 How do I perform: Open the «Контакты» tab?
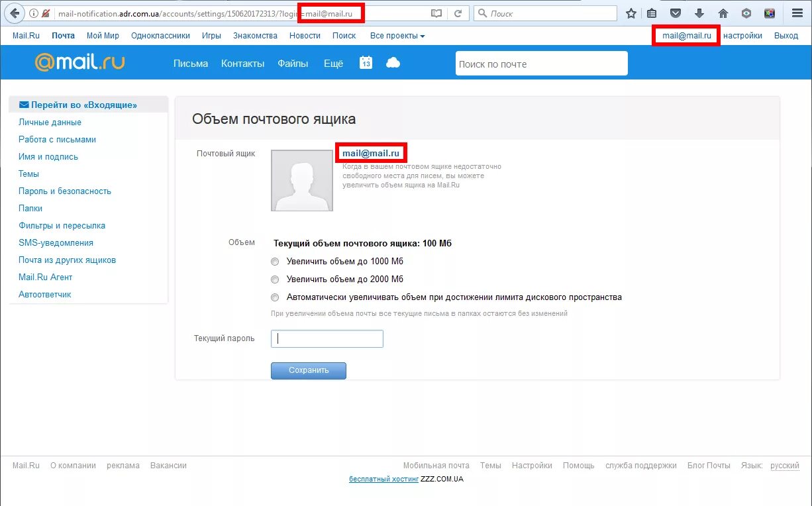pos(243,64)
